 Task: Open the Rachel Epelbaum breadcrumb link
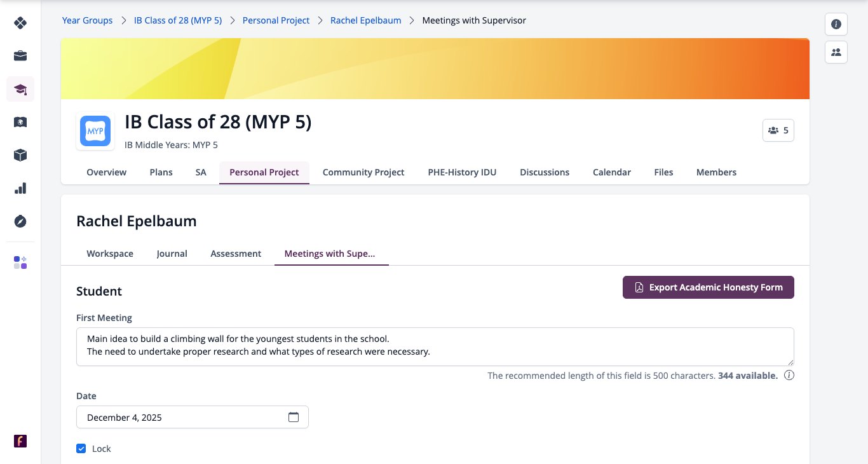366,20
